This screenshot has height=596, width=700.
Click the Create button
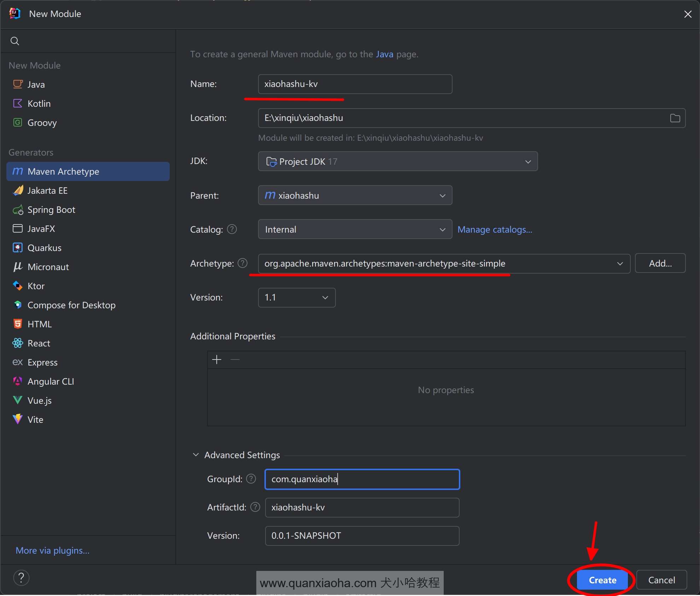[602, 580]
